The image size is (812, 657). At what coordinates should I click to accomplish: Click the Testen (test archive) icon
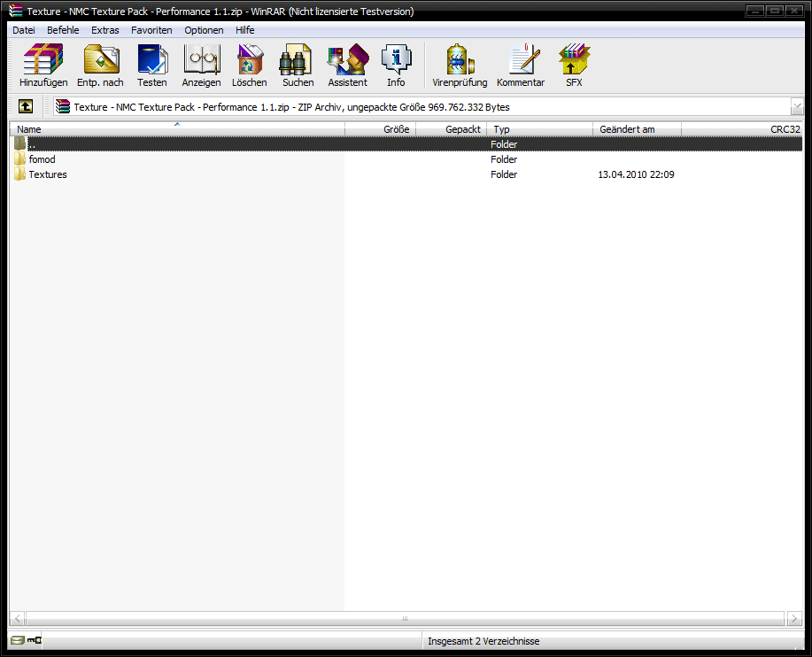152,59
